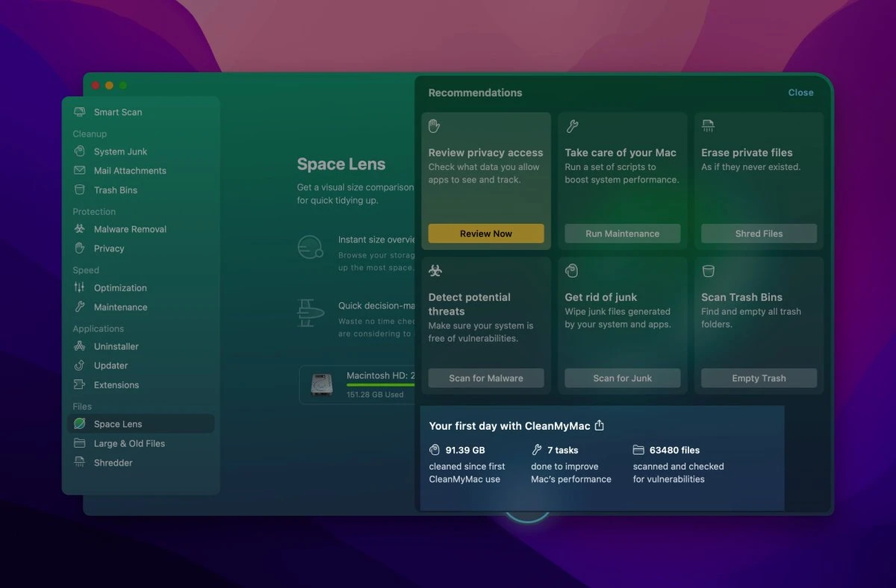
Task: Click the Smart Scan monitor icon
Action: 79,112
